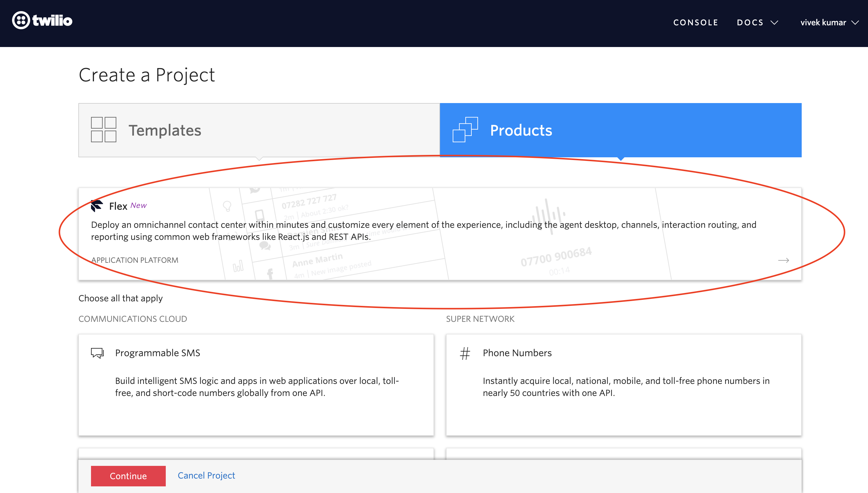Click the Flex description text
Screen dimensions: 868x493
423,231
